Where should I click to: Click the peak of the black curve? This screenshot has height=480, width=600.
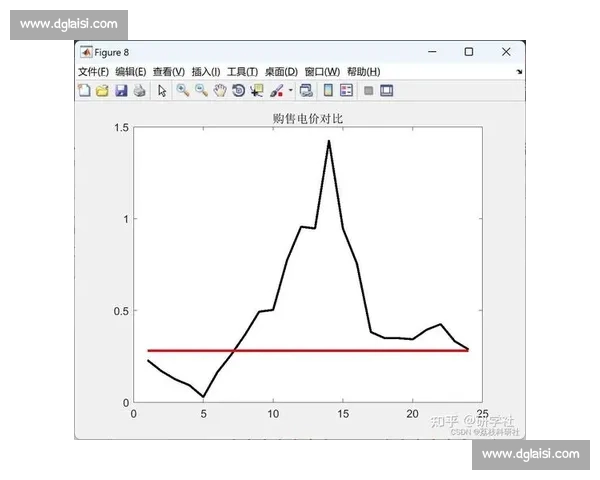click(329, 141)
